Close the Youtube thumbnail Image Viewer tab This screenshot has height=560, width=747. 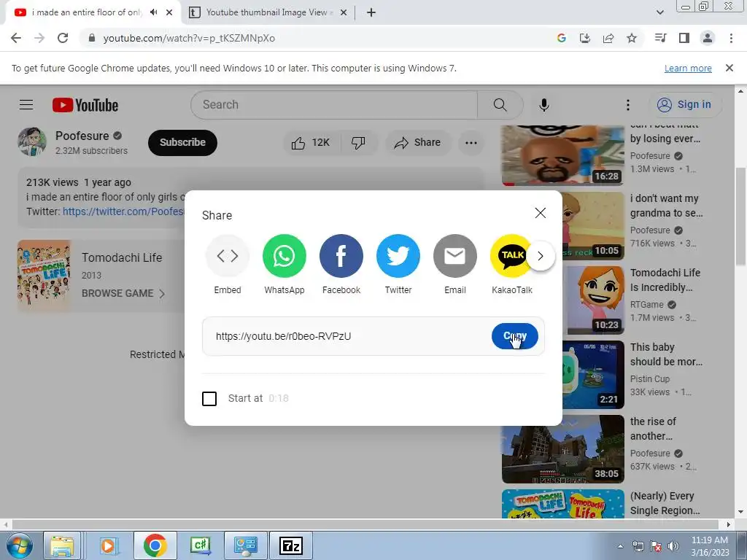(344, 12)
